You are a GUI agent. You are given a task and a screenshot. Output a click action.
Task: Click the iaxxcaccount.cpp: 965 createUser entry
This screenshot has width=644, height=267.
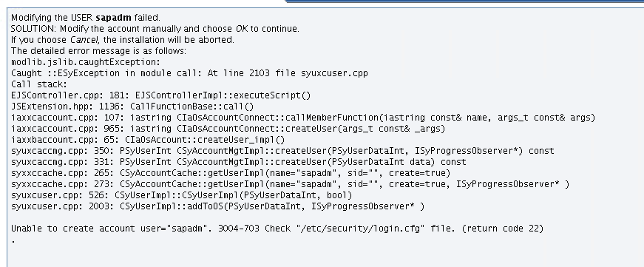click(228, 129)
